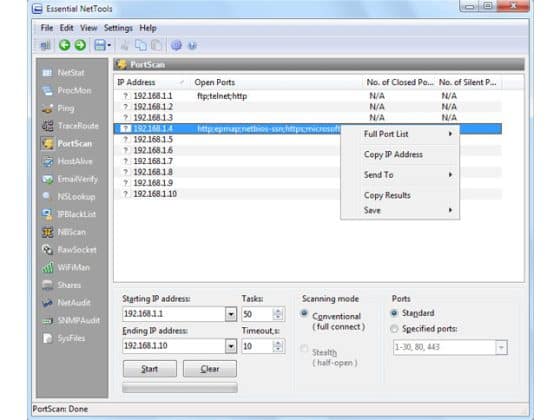The image size is (560, 420).
Task: Click the Timeout value field
Action: [x=258, y=346]
